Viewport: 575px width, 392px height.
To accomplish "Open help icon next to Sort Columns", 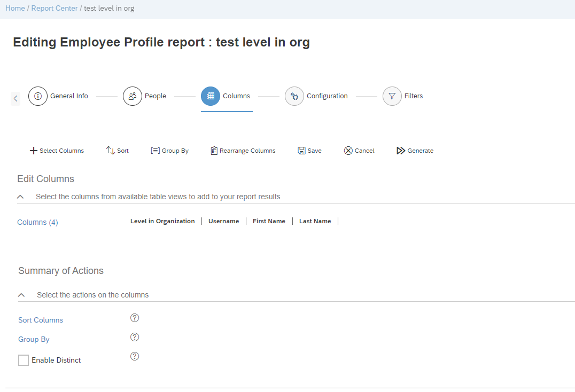I will [135, 318].
